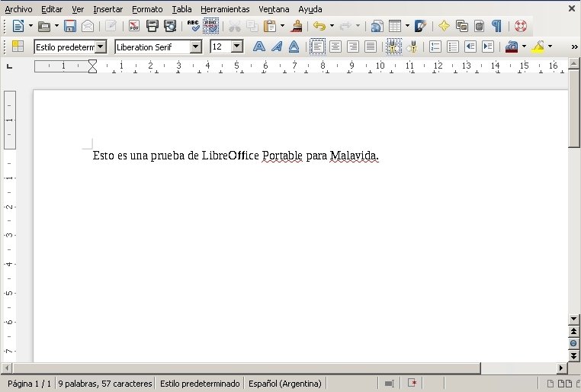581x392 pixels.
Task: Toggle nonprinting characters pilcrow
Action: coord(496,26)
